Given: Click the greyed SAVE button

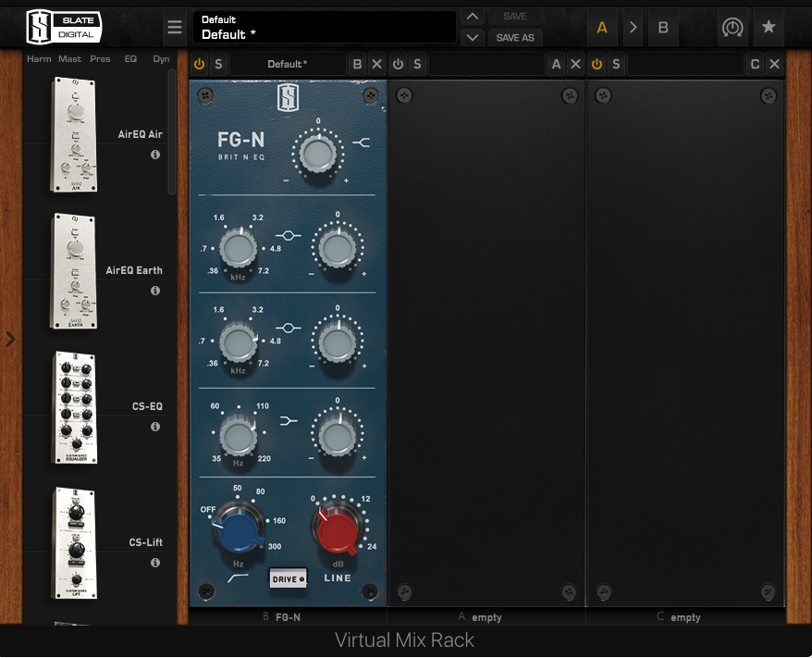Looking at the screenshot, I should click(515, 16).
